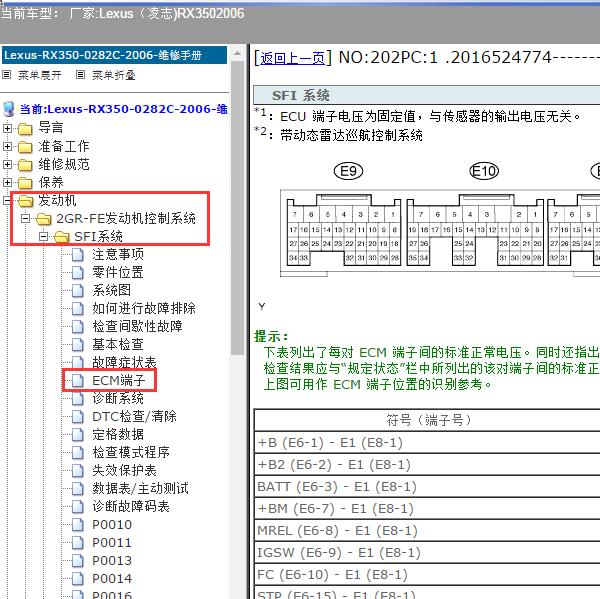Click the 诊断系统 page icon
The height and width of the screenshot is (599, 600).
78,398
